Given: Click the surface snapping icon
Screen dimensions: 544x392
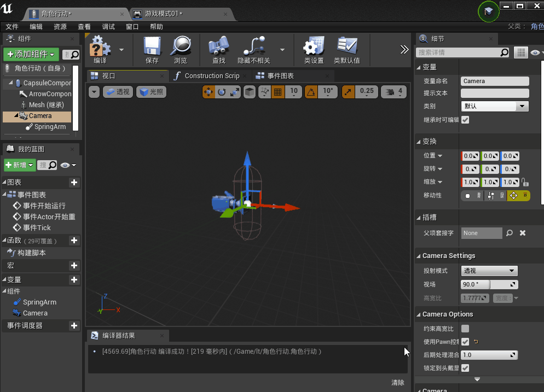Looking at the screenshot, I should (x=265, y=92).
